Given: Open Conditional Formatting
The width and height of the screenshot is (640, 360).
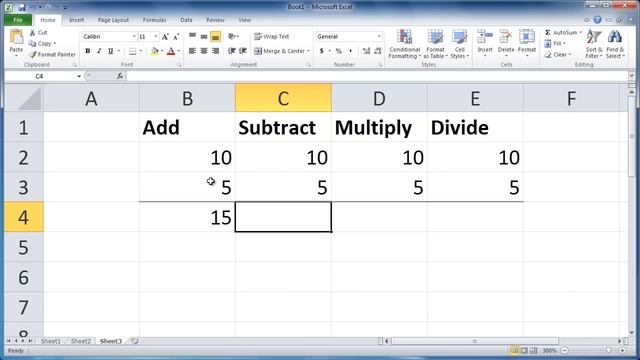Looking at the screenshot, I should pos(404,44).
